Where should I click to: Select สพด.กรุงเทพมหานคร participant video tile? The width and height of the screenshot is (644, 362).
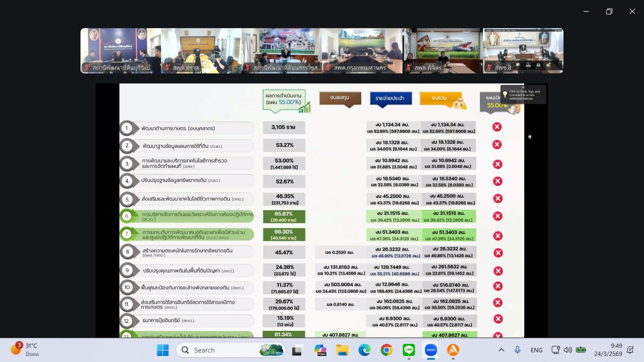click(x=362, y=51)
